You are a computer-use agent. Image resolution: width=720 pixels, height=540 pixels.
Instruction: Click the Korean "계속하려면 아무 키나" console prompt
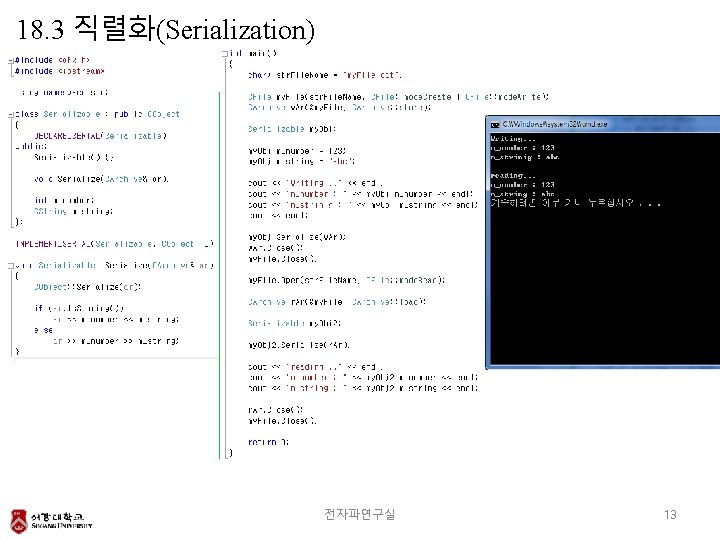575,203
